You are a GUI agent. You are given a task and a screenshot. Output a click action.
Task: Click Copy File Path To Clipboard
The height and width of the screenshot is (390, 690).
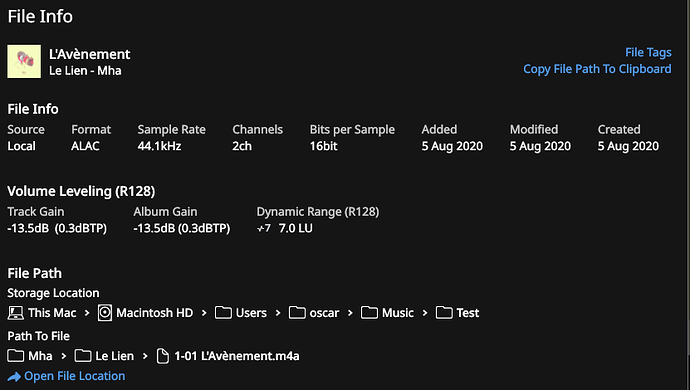597,69
